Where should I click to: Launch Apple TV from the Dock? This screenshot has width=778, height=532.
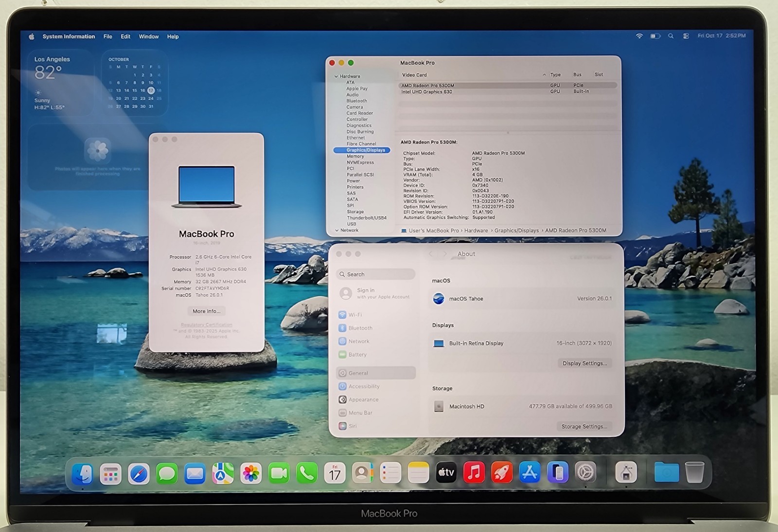[446, 473]
